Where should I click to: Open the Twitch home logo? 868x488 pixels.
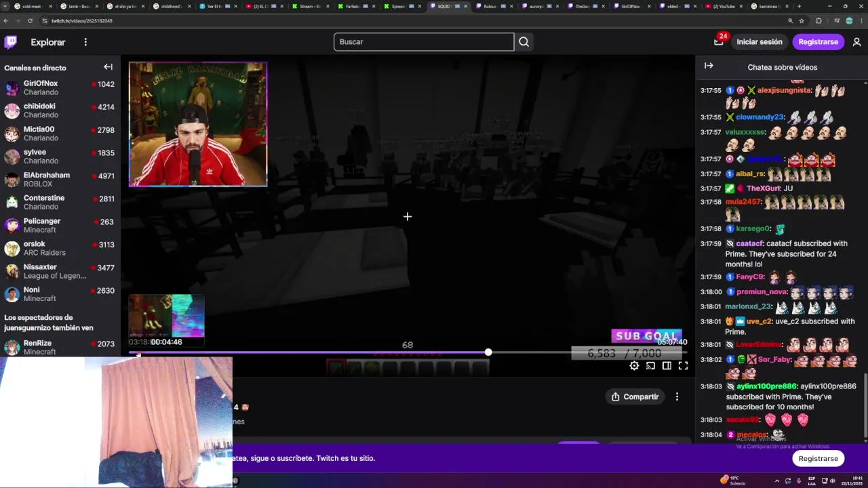coord(11,42)
